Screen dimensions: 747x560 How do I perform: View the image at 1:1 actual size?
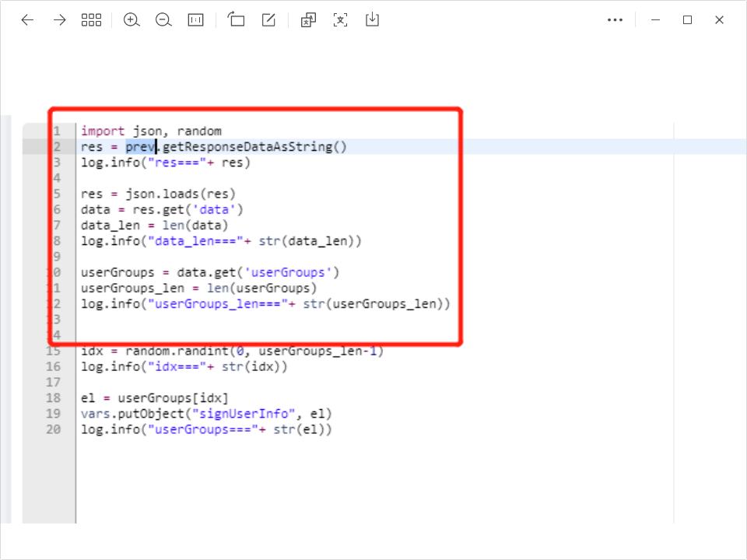point(195,19)
